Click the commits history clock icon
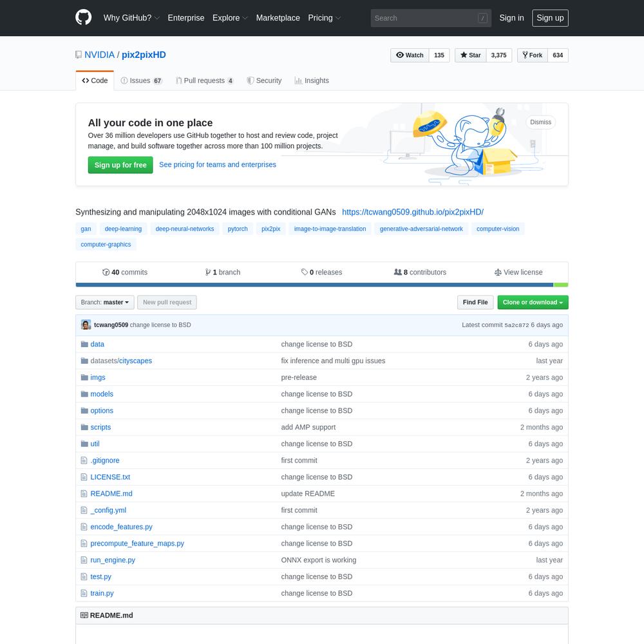 106,272
